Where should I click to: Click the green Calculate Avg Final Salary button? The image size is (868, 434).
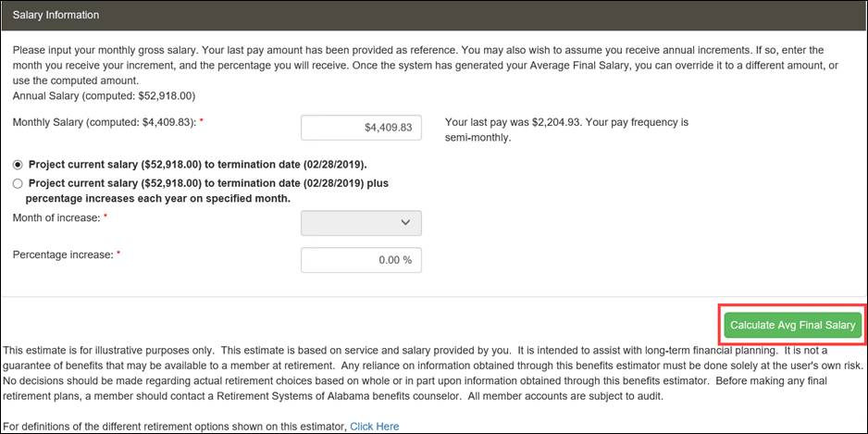[x=793, y=325]
